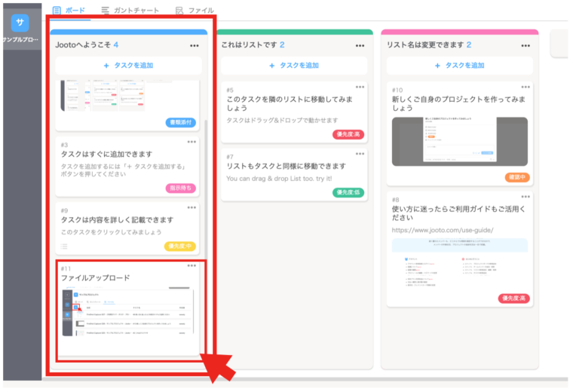Open options for task #8
This screenshot has height=392, width=579.
(x=525, y=197)
